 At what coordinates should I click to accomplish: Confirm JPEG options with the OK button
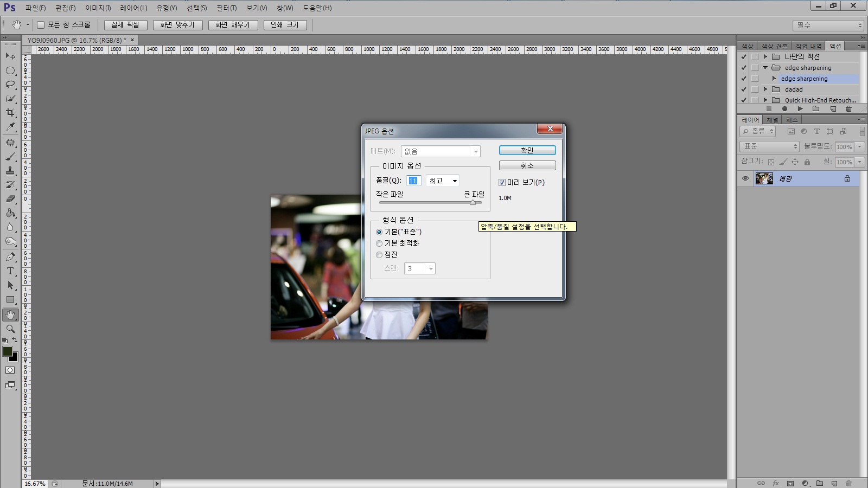click(x=527, y=150)
